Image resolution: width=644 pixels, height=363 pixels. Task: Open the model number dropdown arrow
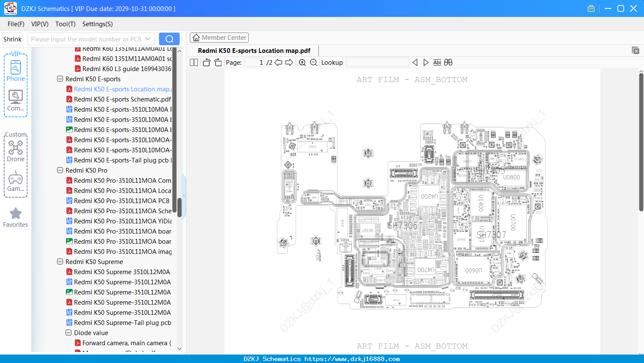[148, 39]
